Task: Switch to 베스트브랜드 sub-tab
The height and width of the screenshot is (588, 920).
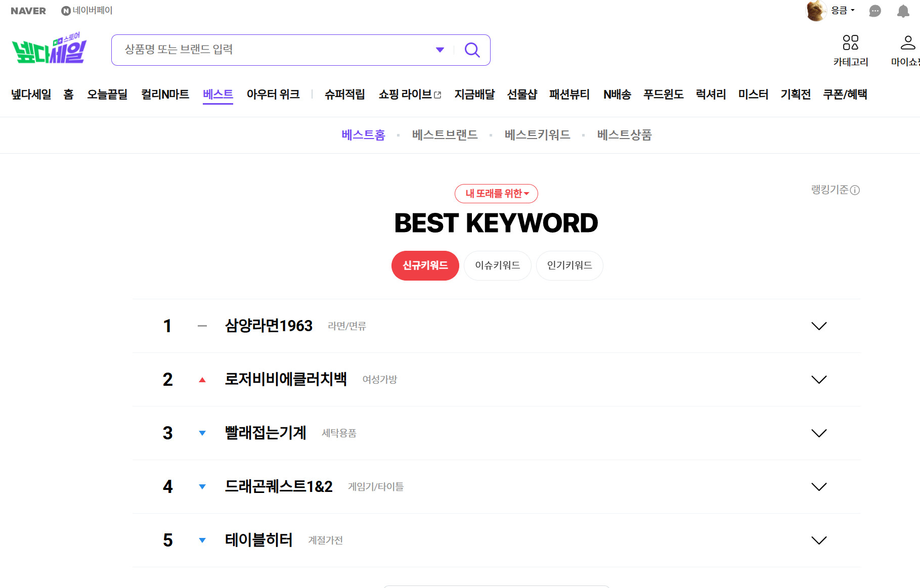Action: (445, 135)
